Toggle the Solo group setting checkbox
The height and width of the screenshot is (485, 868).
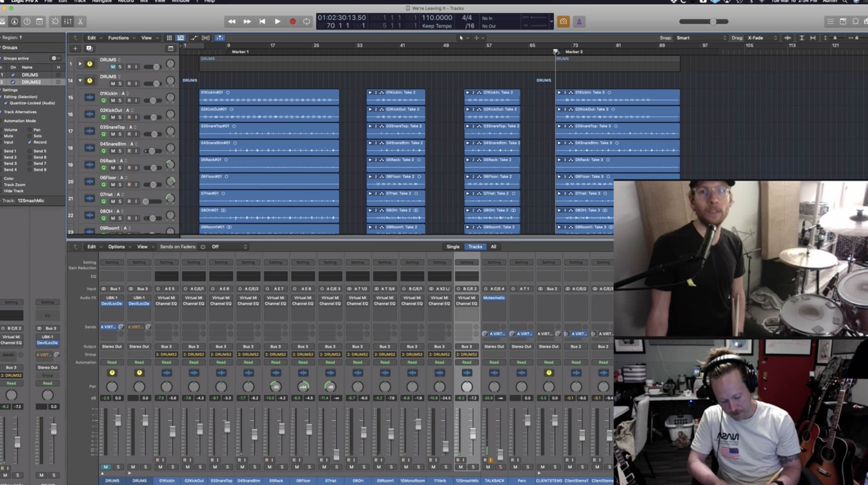(x=30, y=136)
